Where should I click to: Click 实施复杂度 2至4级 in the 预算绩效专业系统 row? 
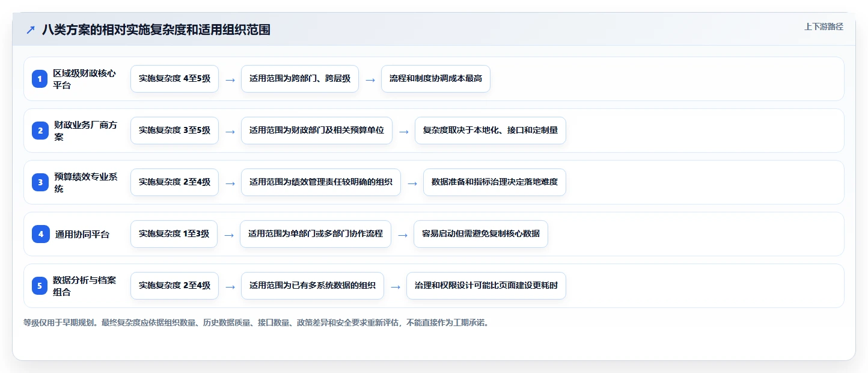pyautogui.click(x=174, y=182)
